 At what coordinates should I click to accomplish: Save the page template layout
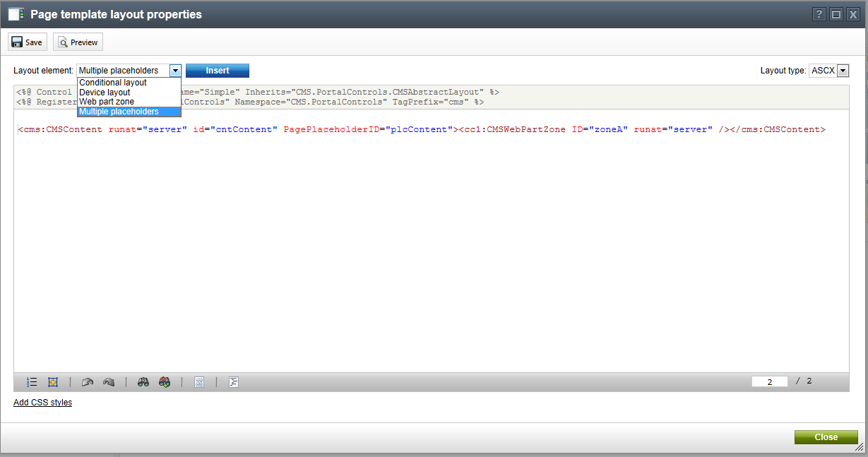27,42
